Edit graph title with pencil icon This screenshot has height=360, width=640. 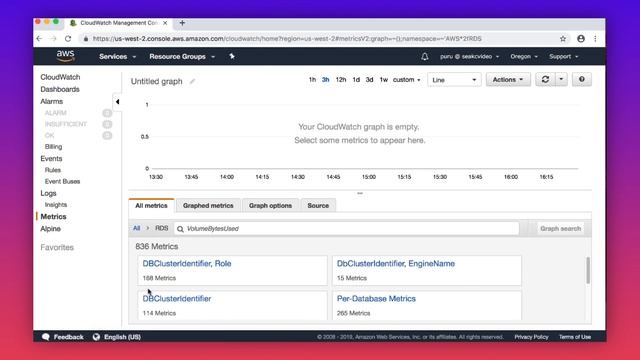tap(192, 81)
